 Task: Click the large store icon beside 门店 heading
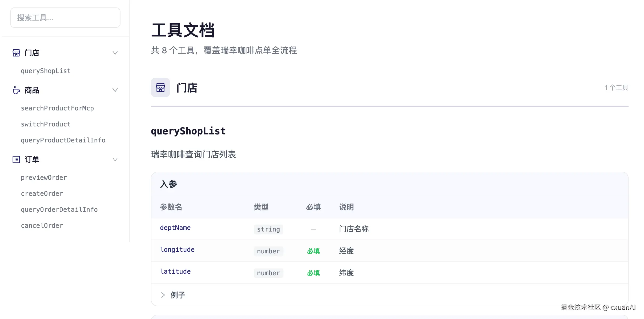pos(160,87)
